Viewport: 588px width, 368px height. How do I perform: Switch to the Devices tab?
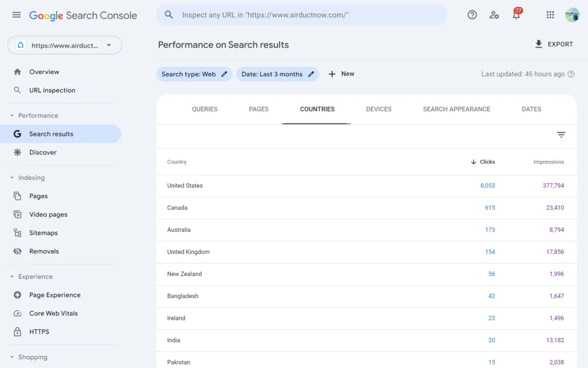click(x=378, y=109)
